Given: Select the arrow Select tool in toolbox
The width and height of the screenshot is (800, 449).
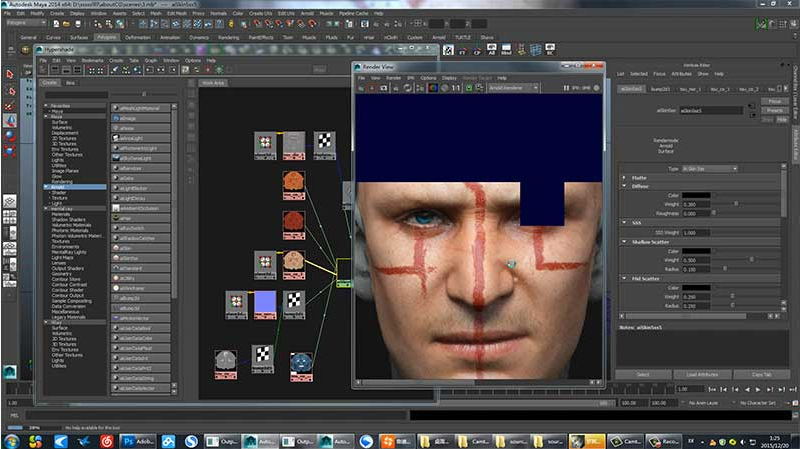Looking at the screenshot, I should [10, 74].
